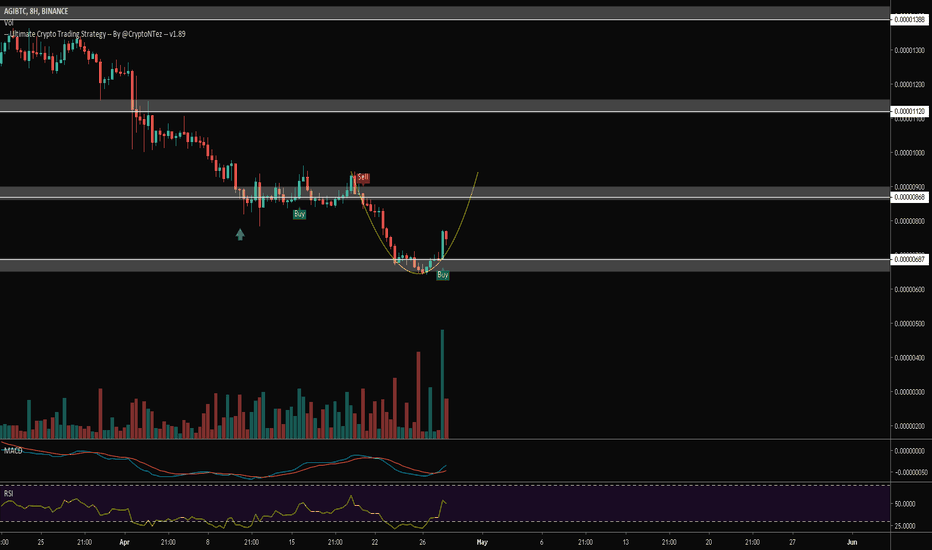
Task: Select the 0.00000687 price line label
Action: tap(909, 259)
